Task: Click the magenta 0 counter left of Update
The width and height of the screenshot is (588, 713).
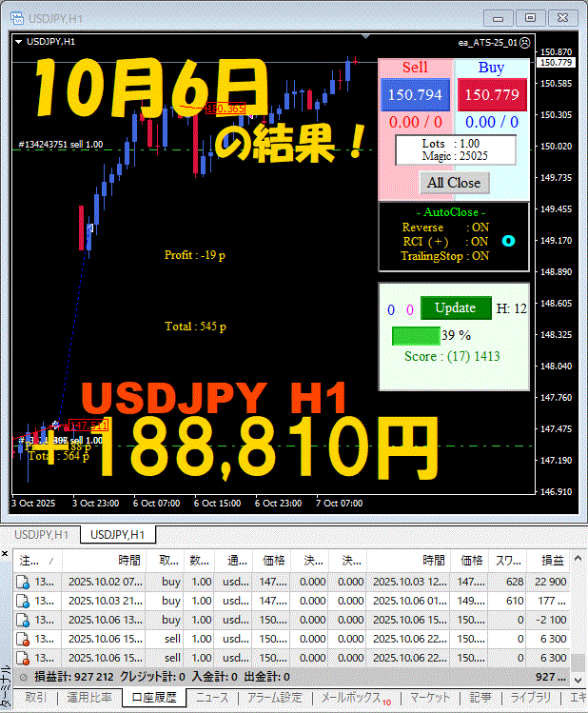Action: tap(410, 310)
